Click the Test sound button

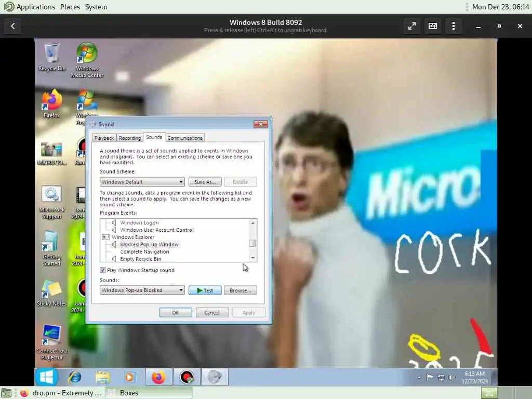point(205,290)
